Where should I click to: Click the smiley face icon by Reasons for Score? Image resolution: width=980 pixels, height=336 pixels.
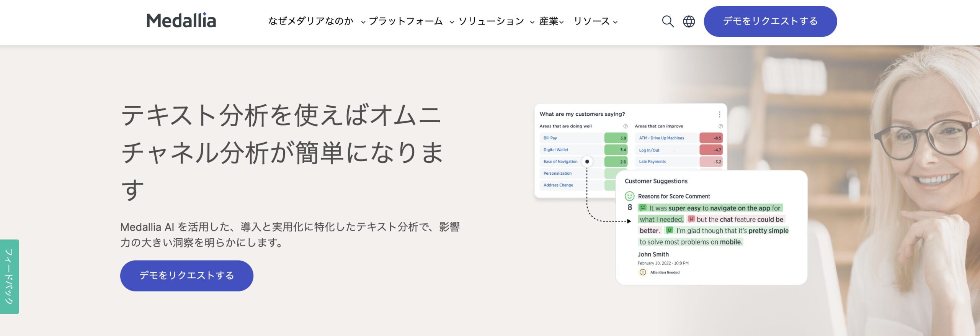(x=629, y=196)
